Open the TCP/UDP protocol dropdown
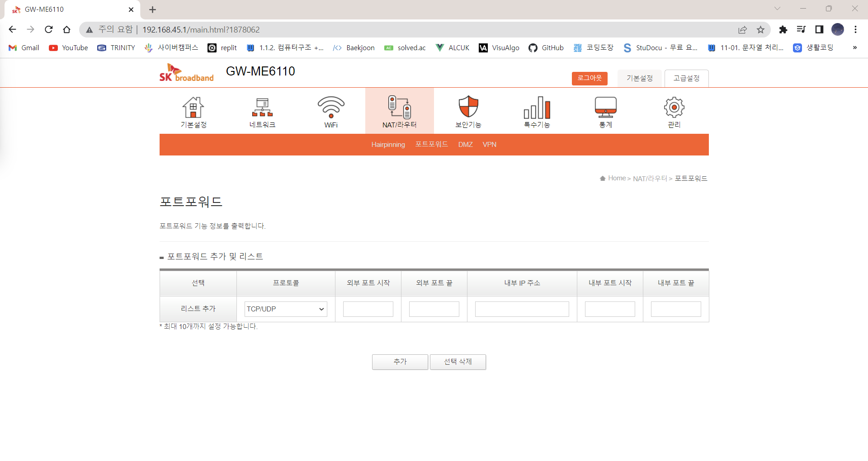Viewport: 868px width, 461px height. 286,309
